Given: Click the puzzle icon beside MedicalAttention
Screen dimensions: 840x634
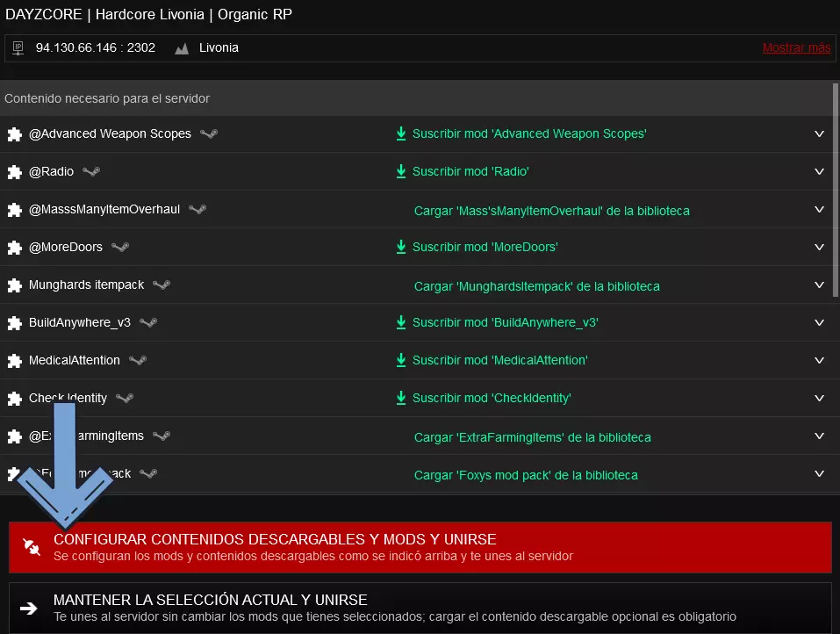Looking at the screenshot, I should tap(14, 361).
